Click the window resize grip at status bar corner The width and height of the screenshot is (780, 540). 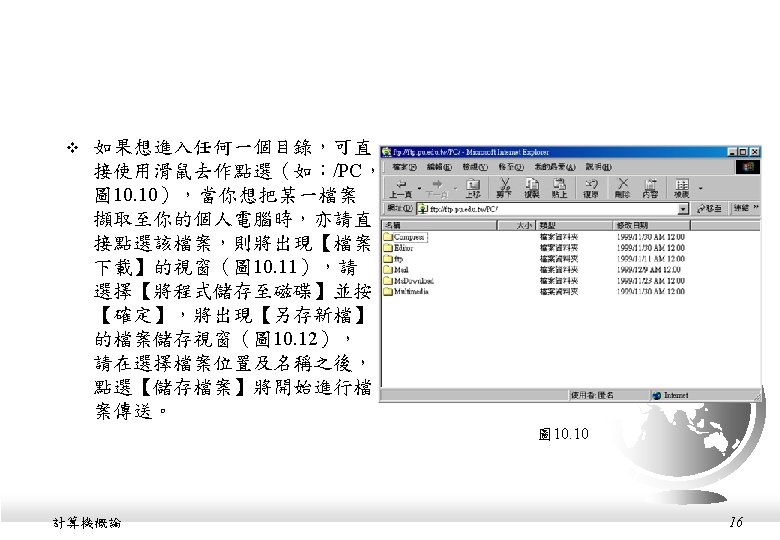(x=757, y=396)
